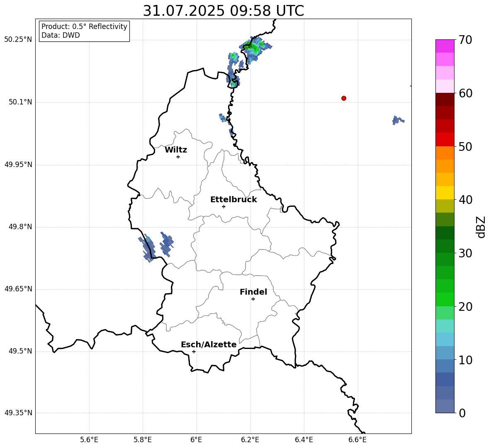The image size is (491, 448).
Task: Click the 49.5°N latitude label
Action: [20, 351]
